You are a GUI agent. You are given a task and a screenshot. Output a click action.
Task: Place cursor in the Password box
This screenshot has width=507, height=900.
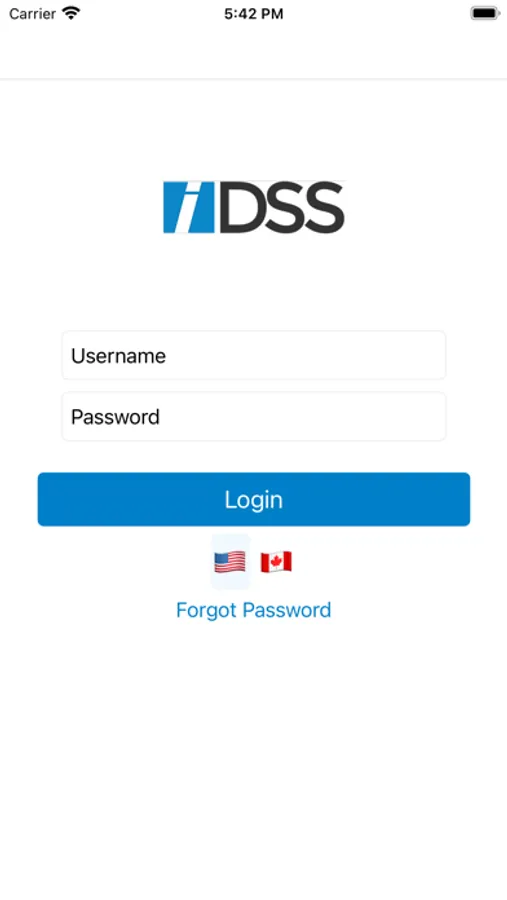[x=254, y=416]
